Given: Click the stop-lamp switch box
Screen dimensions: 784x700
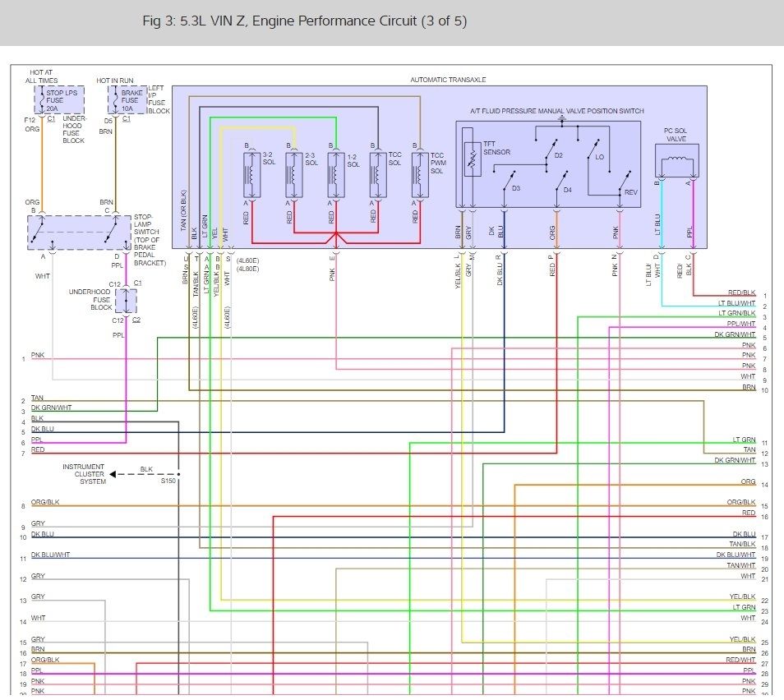Looking at the screenshot, I should tap(81, 233).
